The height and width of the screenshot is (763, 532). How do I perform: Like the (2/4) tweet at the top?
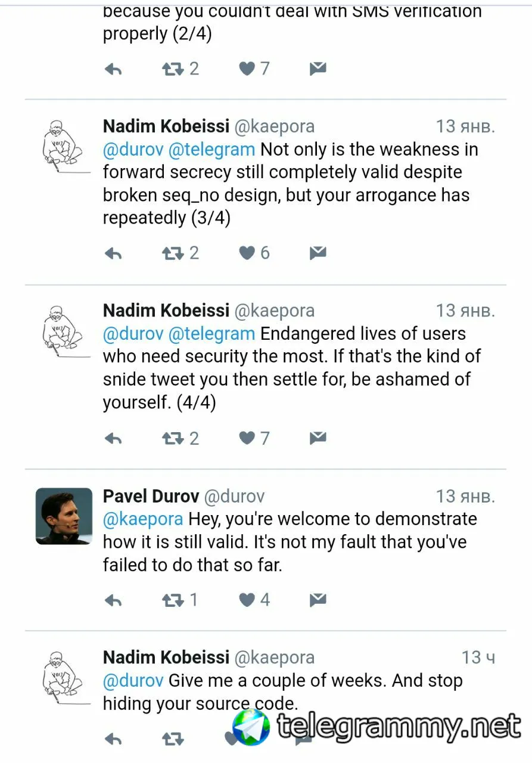[x=247, y=69]
